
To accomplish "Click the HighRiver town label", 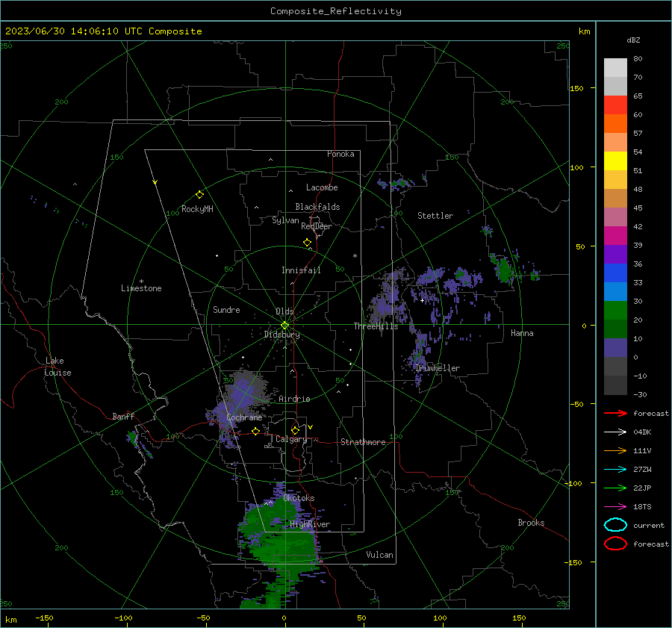I will 310,524.
